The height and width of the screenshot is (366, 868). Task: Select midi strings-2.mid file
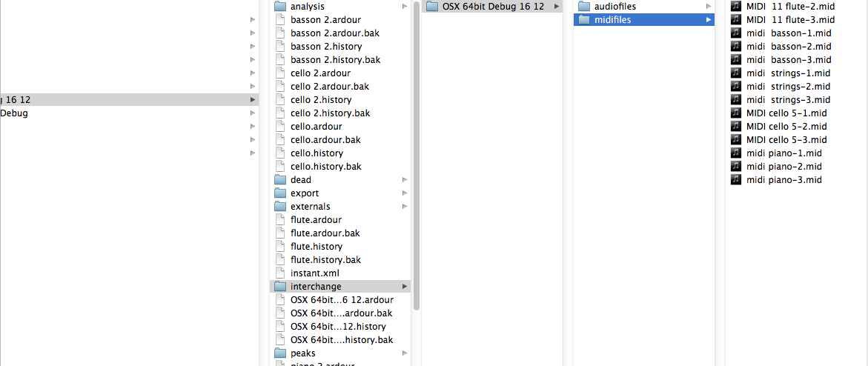(x=788, y=87)
